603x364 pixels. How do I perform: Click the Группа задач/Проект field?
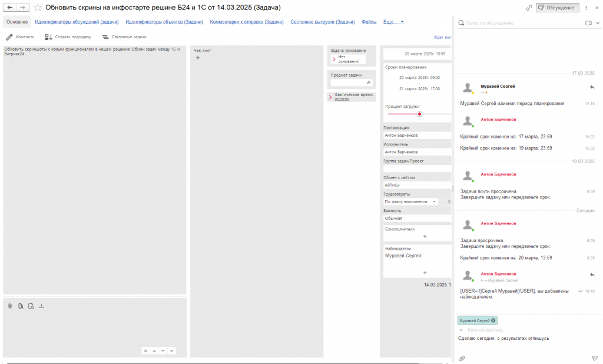tap(417, 168)
